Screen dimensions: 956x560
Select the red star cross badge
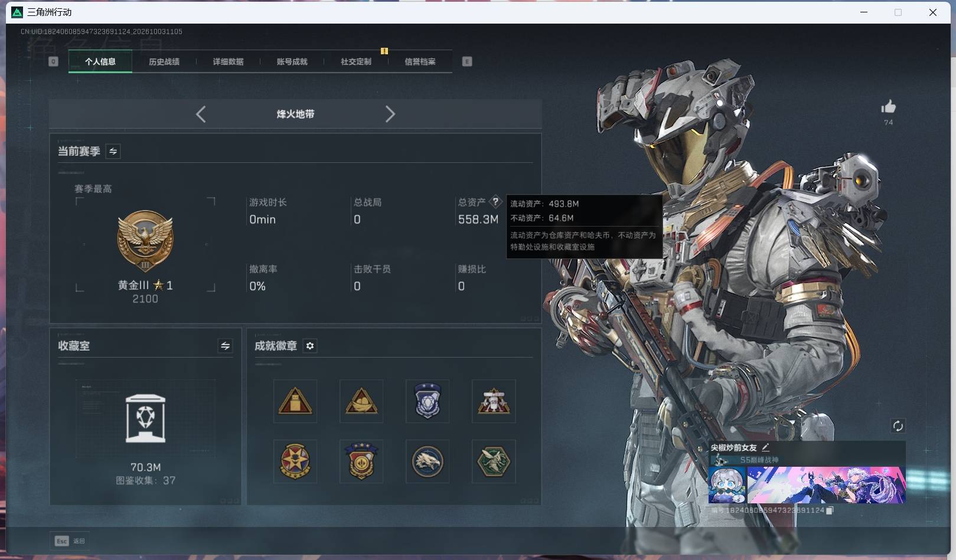pyautogui.click(x=295, y=461)
